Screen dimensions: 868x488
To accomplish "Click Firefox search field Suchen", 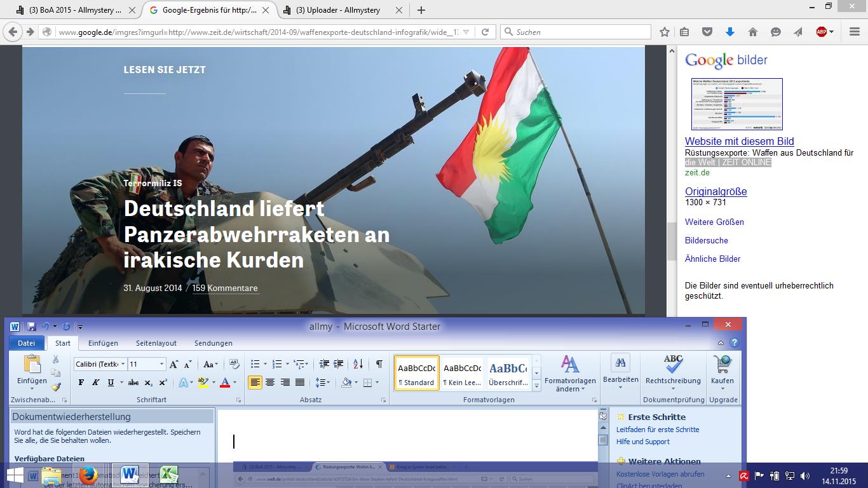I will 576,32.
